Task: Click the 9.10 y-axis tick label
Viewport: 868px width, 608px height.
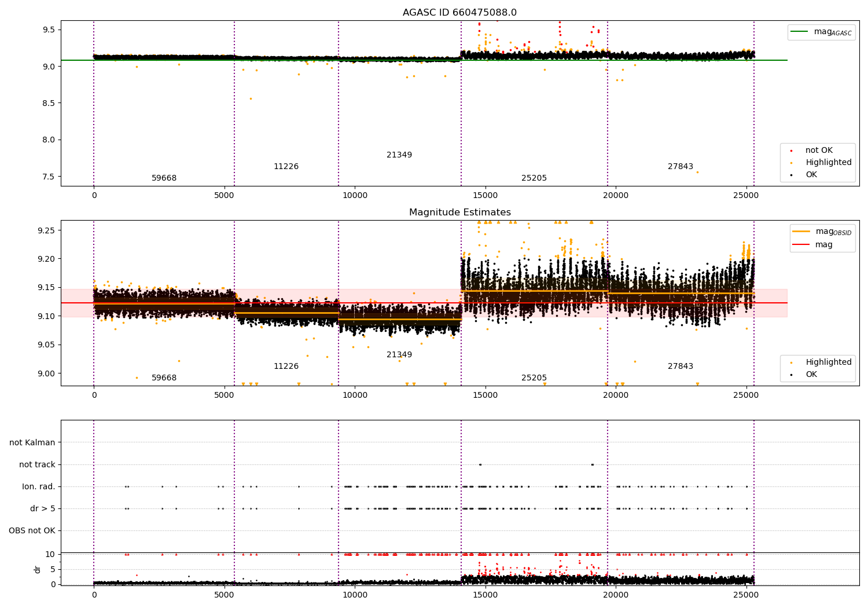Action: point(47,316)
